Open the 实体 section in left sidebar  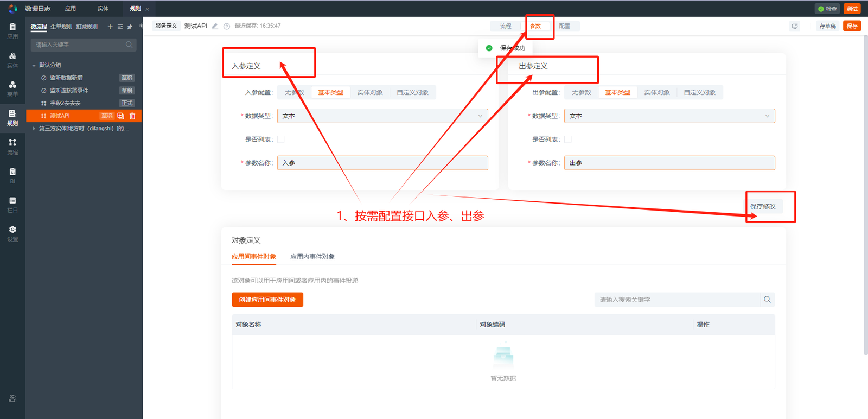12,59
